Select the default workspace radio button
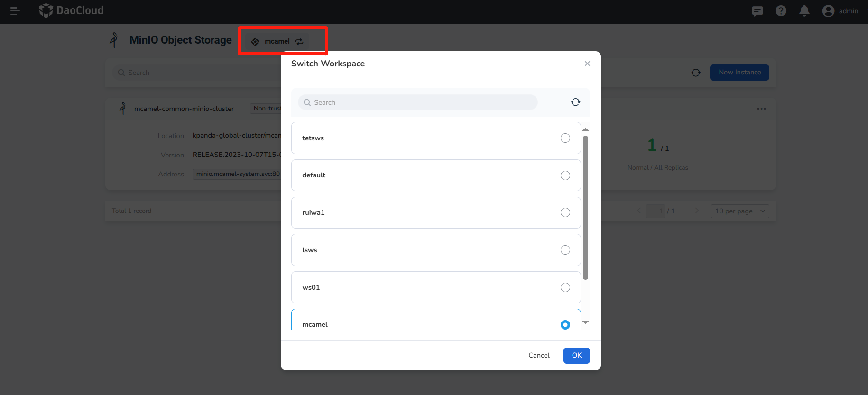This screenshot has height=395, width=868. coord(565,175)
